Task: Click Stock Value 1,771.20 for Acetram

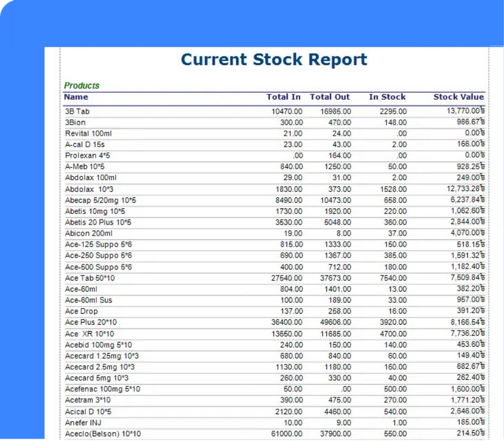Action: click(x=467, y=400)
